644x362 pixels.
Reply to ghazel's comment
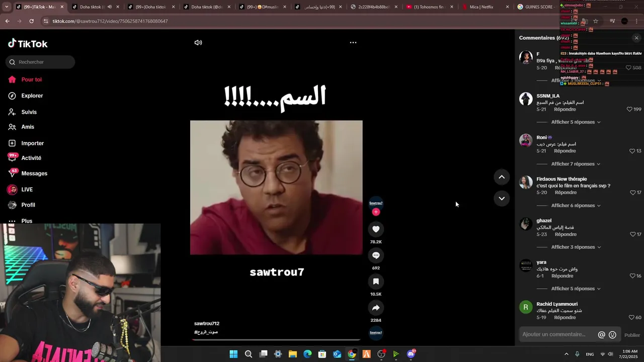click(566, 234)
